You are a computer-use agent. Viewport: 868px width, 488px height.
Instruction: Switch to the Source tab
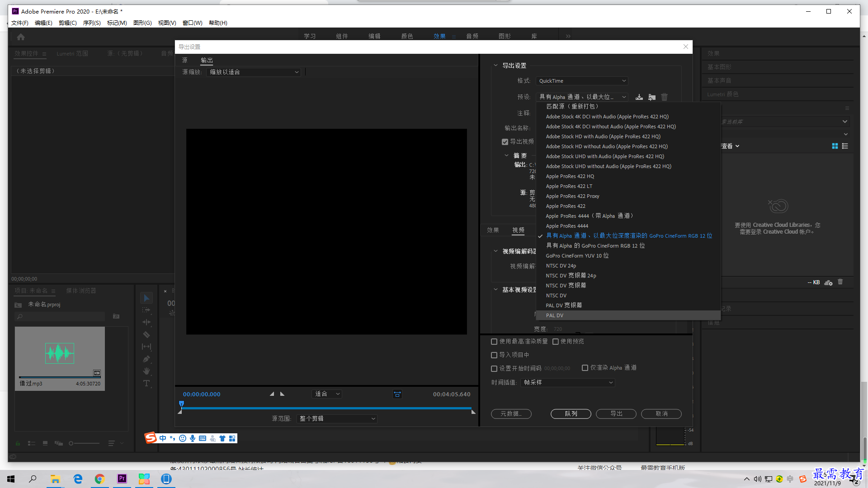pyautogui.click(x=184, y=61)
